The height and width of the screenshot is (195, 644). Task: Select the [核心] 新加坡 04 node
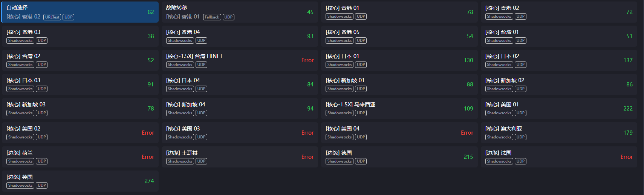pos(240,109)
